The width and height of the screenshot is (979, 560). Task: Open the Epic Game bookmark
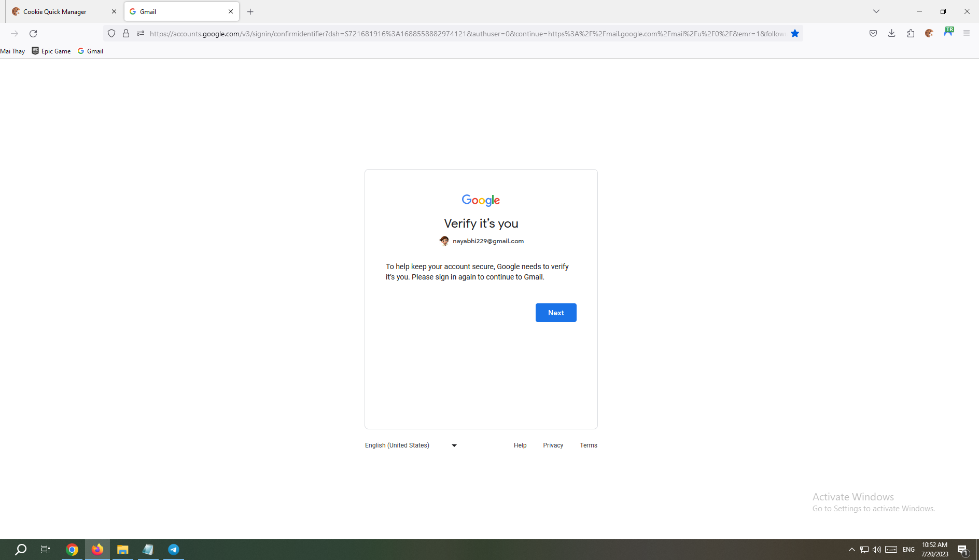coord(51,51)
